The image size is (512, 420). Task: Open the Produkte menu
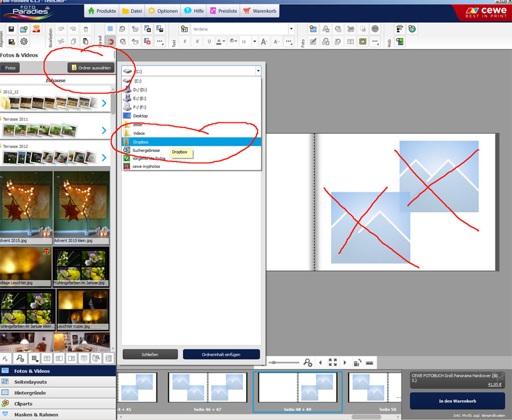coord(102,11)
